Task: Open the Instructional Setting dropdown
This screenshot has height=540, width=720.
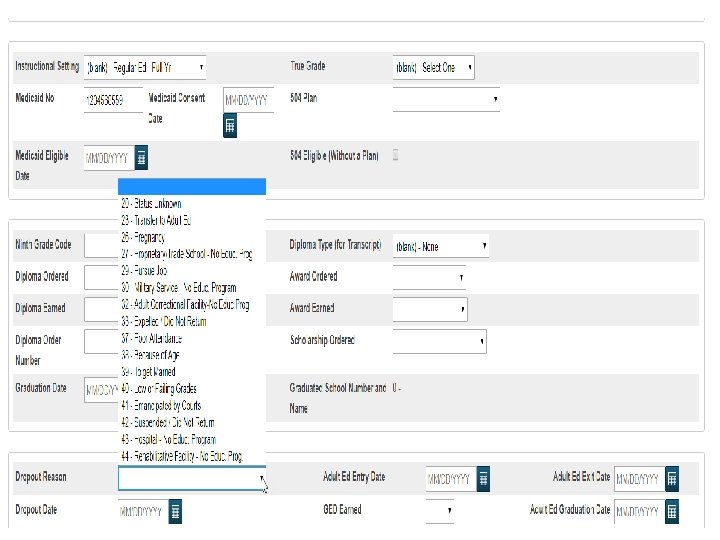Action: pyautogui.click(x=145, y=68)
